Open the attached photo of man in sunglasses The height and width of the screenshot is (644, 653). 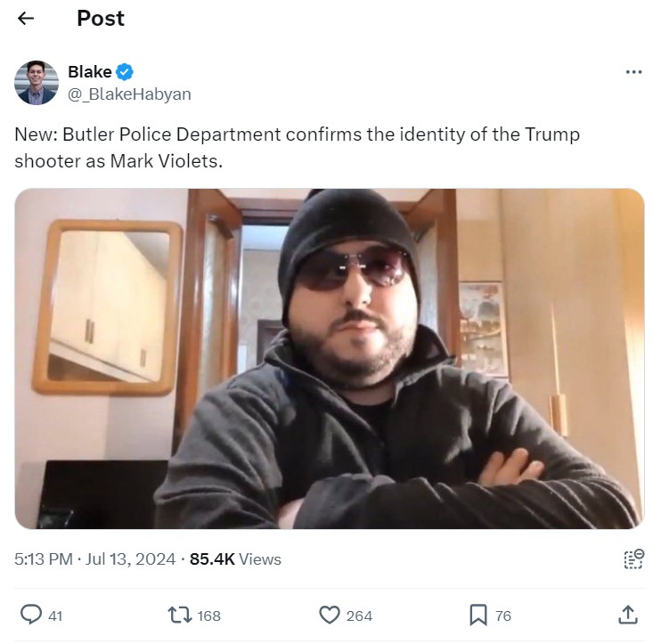pos(330,358)
